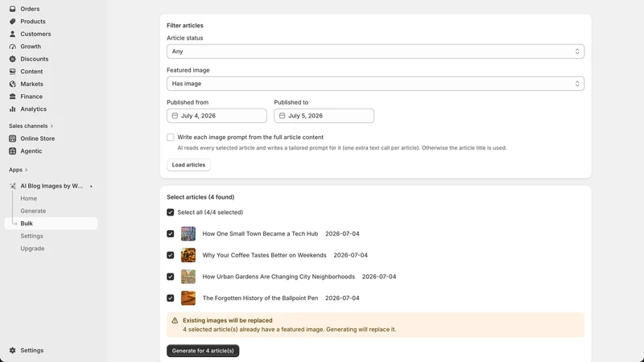
Task: Click the Urban Gardens article thumbnail
Action: pyautogui.click(x=188, y=277)
